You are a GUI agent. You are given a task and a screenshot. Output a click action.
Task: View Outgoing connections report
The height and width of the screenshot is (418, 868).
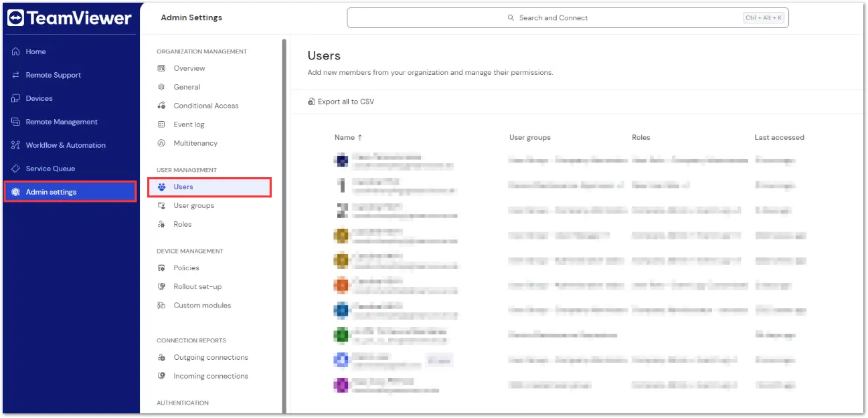[209, 357]
